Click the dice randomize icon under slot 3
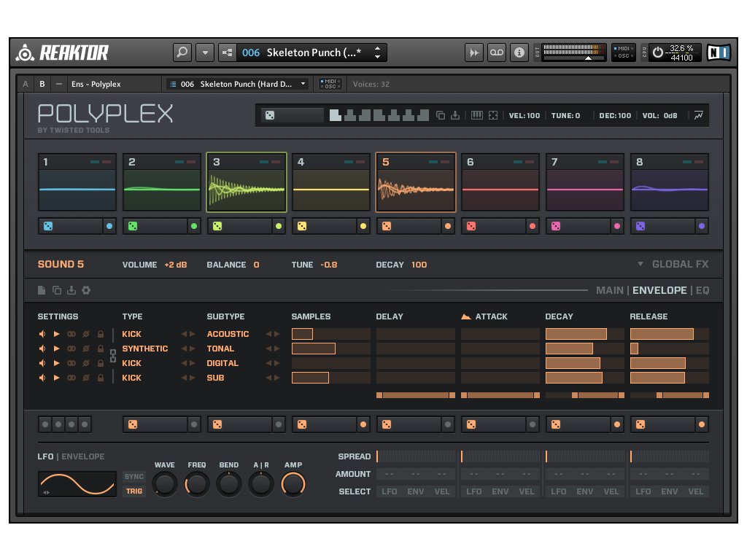This screenshot has width=747, height=560. point(217,227)
